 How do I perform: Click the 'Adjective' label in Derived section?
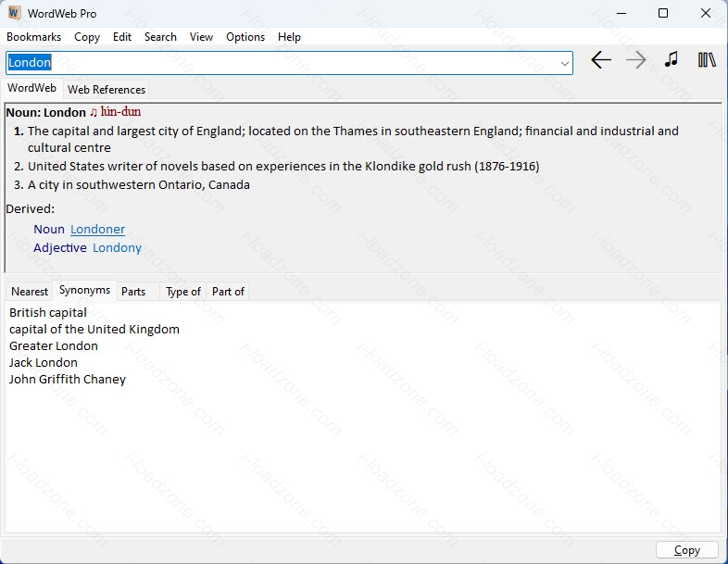pyautogui.click(x=60, y=248)
